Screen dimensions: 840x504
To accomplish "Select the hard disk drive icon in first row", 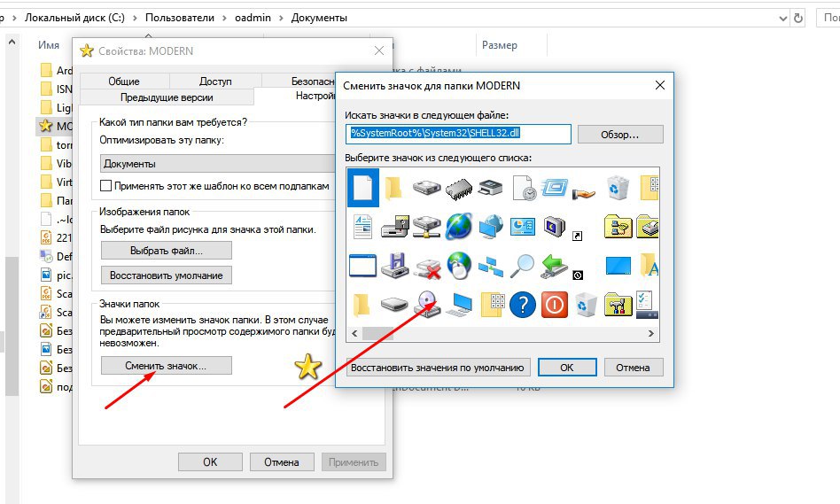I will click(x=426, y=188).
